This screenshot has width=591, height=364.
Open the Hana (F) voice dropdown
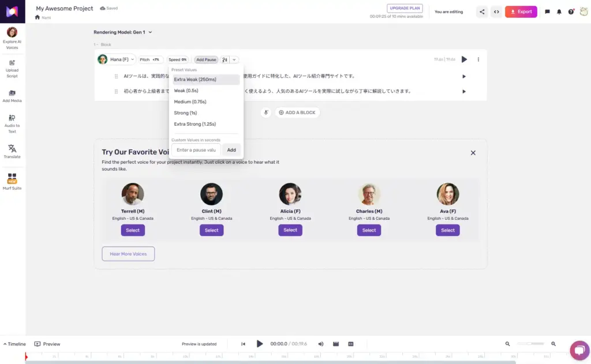(x=116, y=59)
